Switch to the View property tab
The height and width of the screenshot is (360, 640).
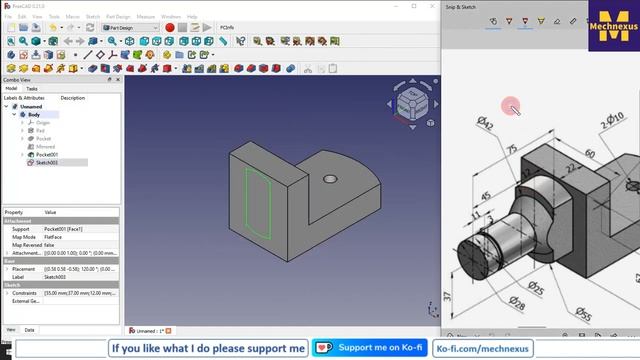[x=11, y=330]
